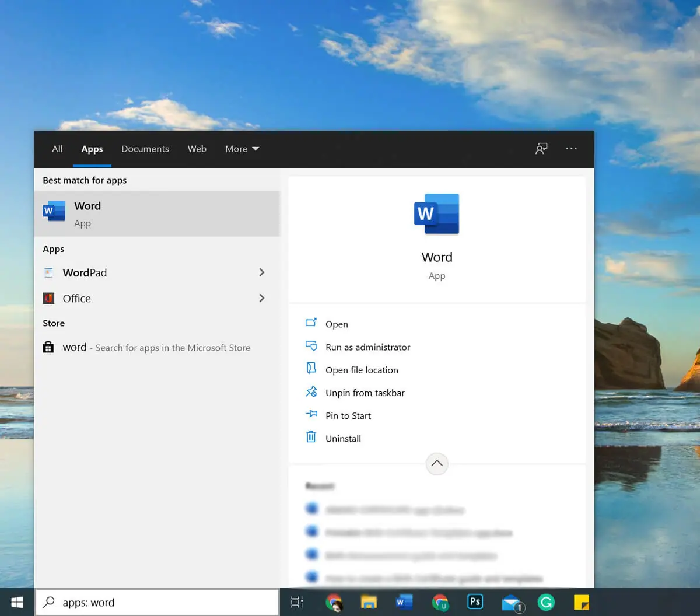The image size is (700, 616).
Task: Click the Word title in preview pane
Action: point(437,257)
